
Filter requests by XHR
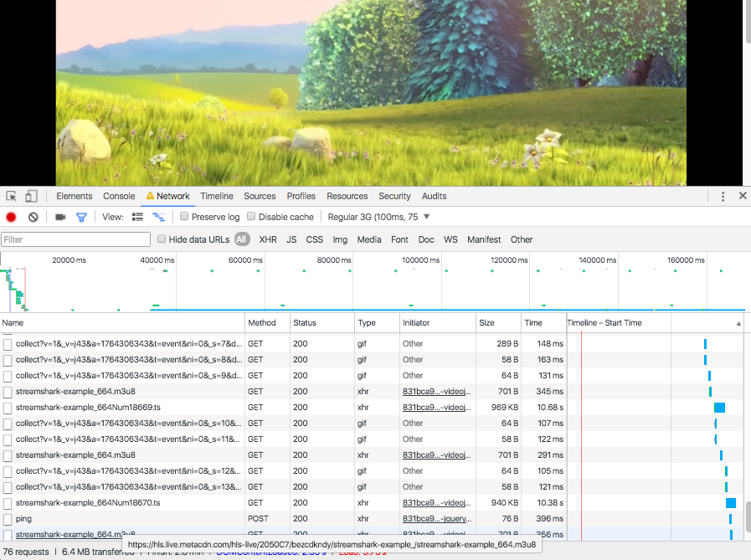click(268, 239)
